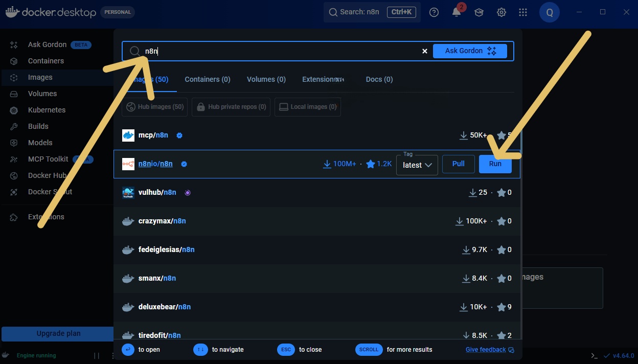
Task: Switch to the Extensions tab
Action: click(323, 79)
